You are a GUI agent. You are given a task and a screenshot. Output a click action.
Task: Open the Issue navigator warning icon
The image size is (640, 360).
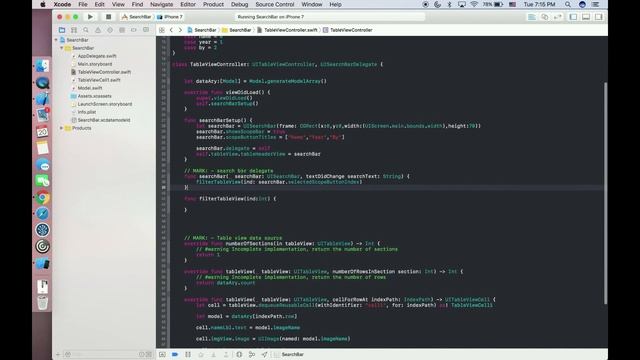(98, 30)
